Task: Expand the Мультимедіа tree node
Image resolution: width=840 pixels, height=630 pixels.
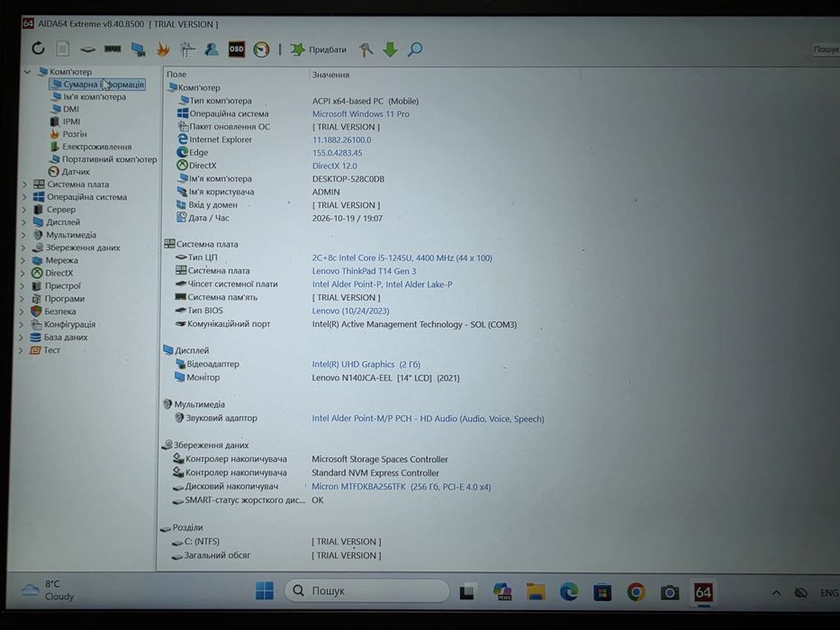Action: click(x=23, y=235)
